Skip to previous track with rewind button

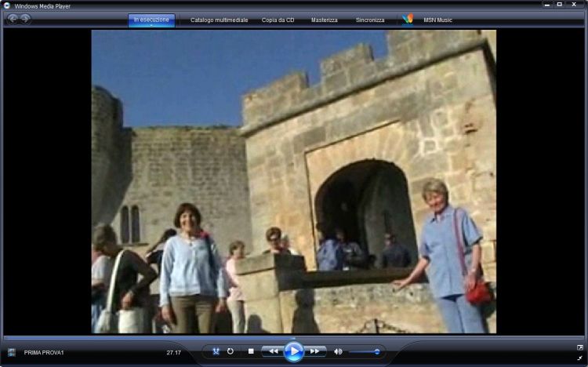(x=274, y=351)
